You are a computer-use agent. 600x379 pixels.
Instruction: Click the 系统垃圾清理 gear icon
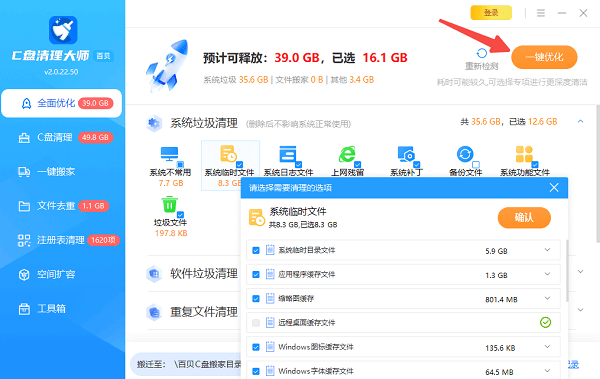point(154,123)
